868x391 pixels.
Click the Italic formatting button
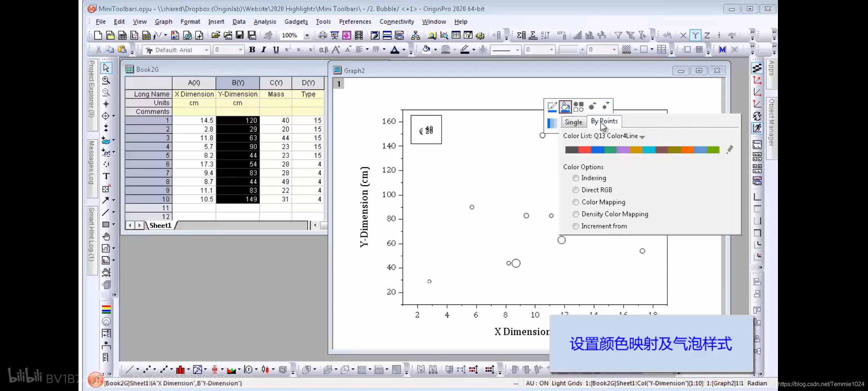[264, 50]
